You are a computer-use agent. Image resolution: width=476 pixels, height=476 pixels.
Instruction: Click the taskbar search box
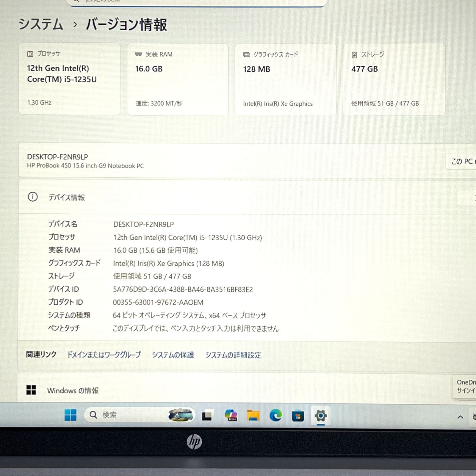[x=140, y=415]
